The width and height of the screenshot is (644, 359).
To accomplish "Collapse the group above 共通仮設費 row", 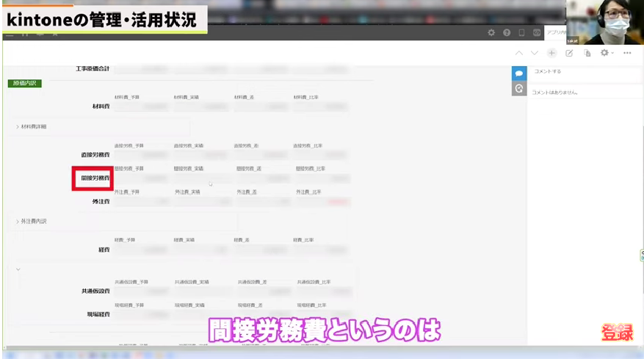I will click(18, 269).
